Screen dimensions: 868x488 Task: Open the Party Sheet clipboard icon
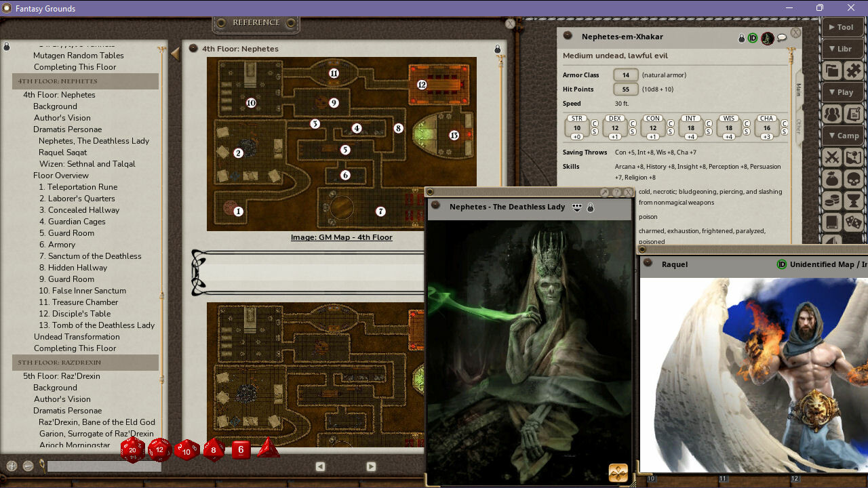[x=854, y=115]
